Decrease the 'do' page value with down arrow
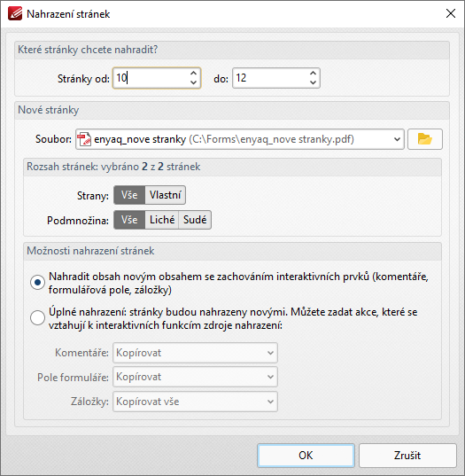The width and height of the screenshot is (465, 476). pyautogui.click(x=313, y=82)
